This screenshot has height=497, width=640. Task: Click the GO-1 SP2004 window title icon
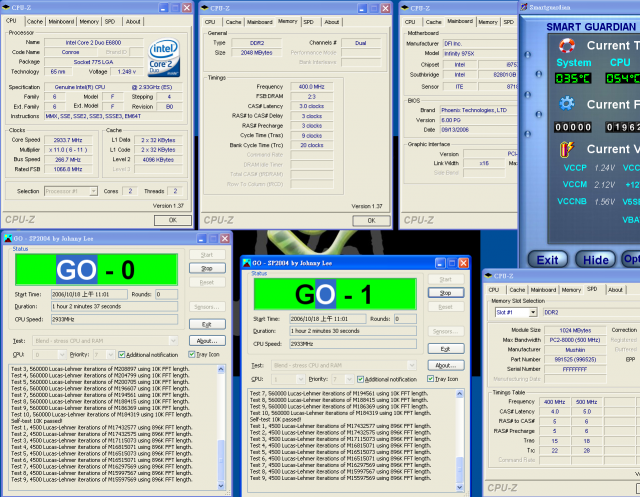[247, 263]
